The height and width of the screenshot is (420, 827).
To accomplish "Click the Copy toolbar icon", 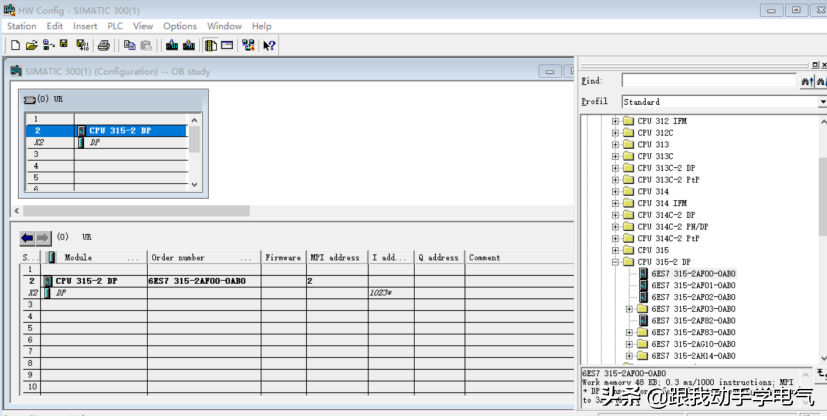I will click(129, 45).
